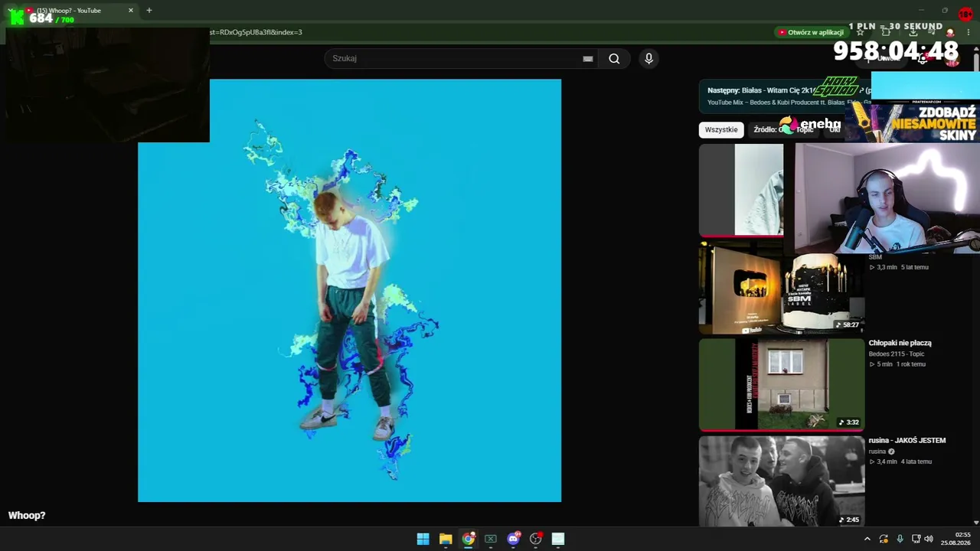
Task: Open the Chłopaki nie płaczą thumbnail
Action: (x=782, y=385)
